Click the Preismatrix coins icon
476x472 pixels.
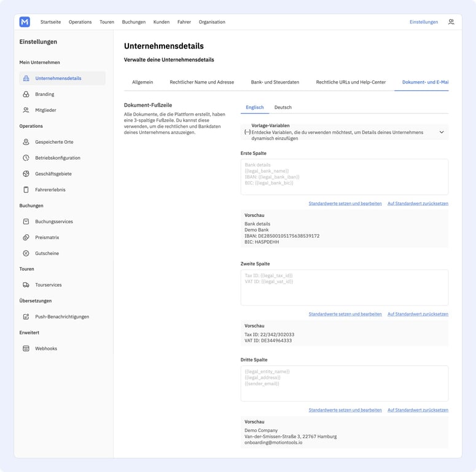26,237
